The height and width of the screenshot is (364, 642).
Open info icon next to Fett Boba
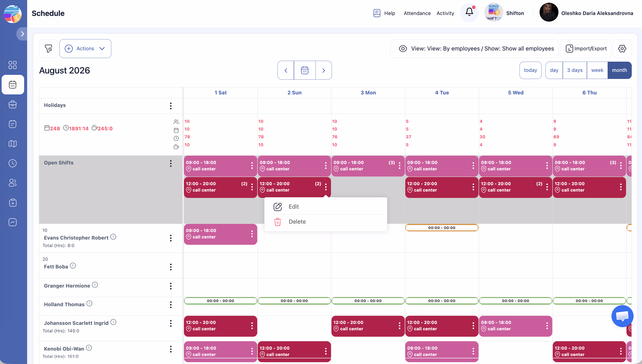click(x=73, y=265)
